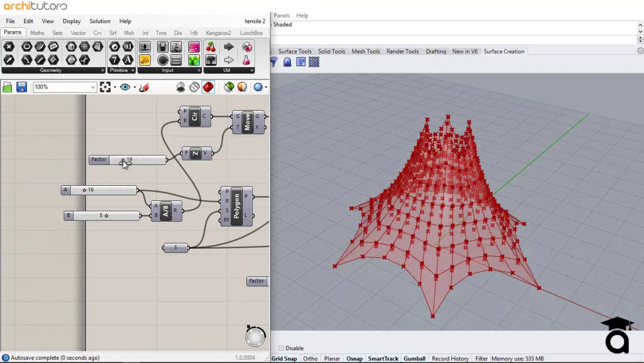Pick the round Control Knob input icon
Image resolution: width=644 pixels, height=363 pixels.
(163, 60)
